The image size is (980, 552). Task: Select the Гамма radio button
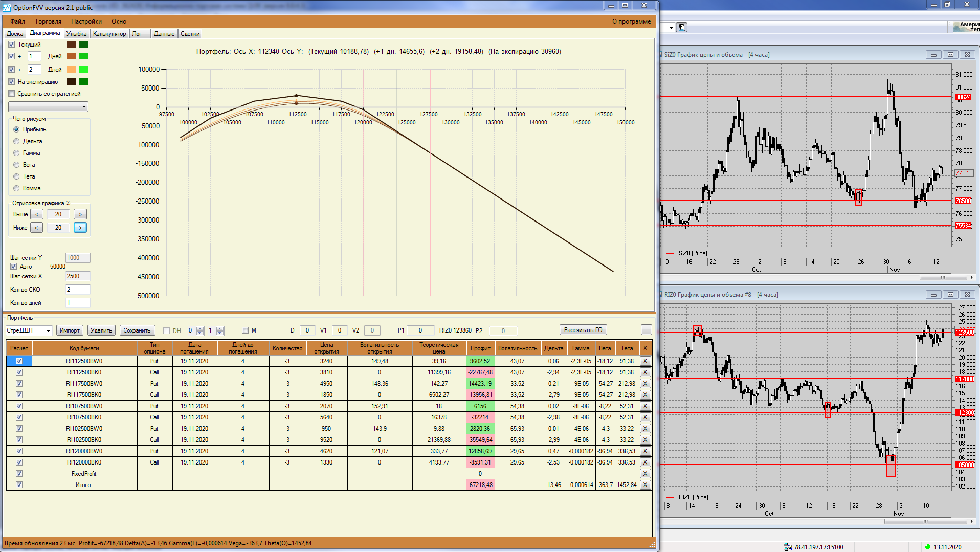(16, 153)
